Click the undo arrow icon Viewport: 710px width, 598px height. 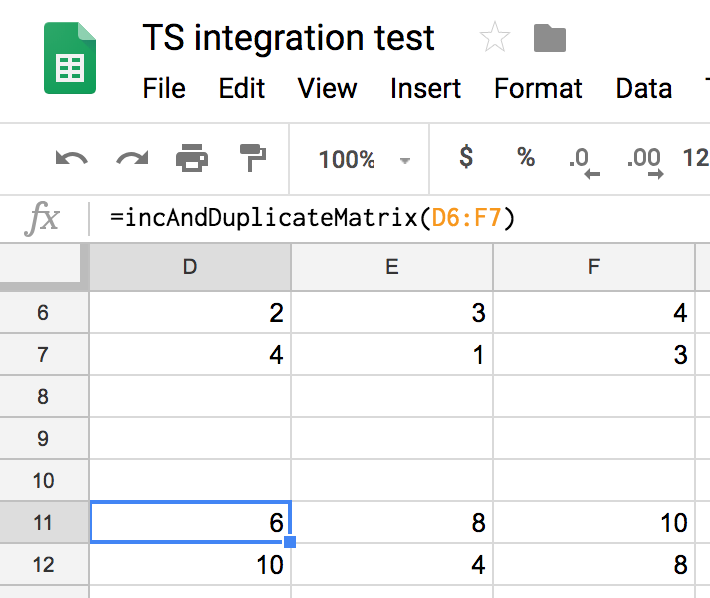[x=72, y=159]
